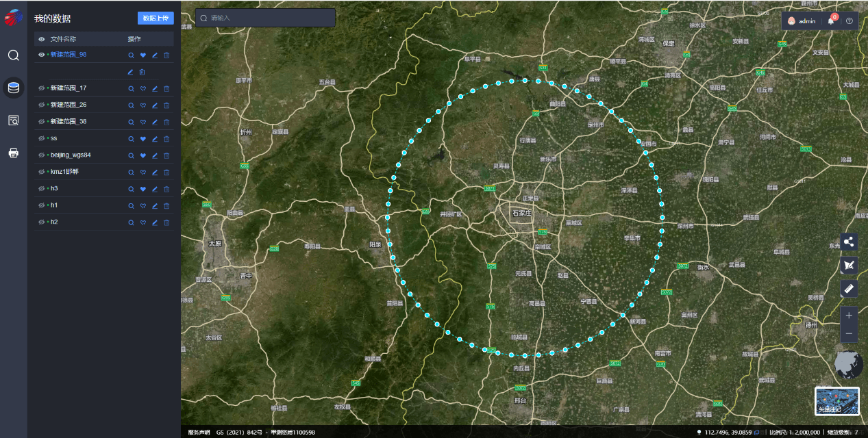Click the 我的数据 panel title
Screen dimensions: 868x438
click(x=52, y=18)
